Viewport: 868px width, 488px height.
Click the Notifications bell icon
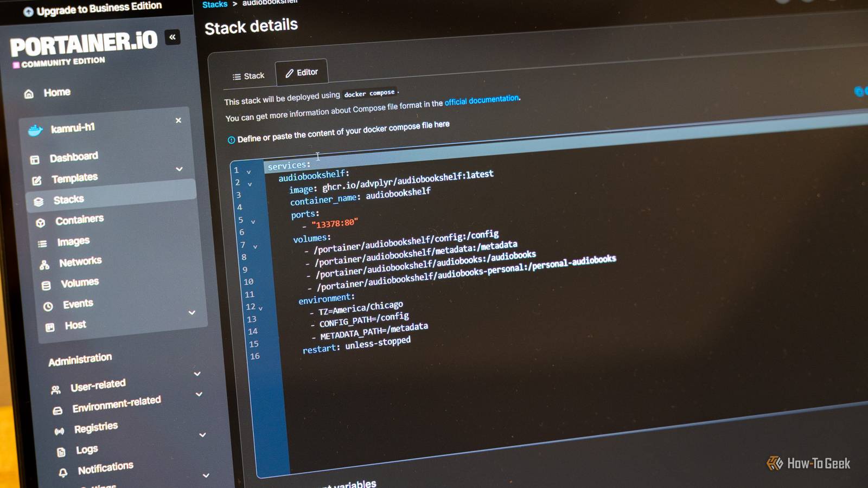pos(63,473)
